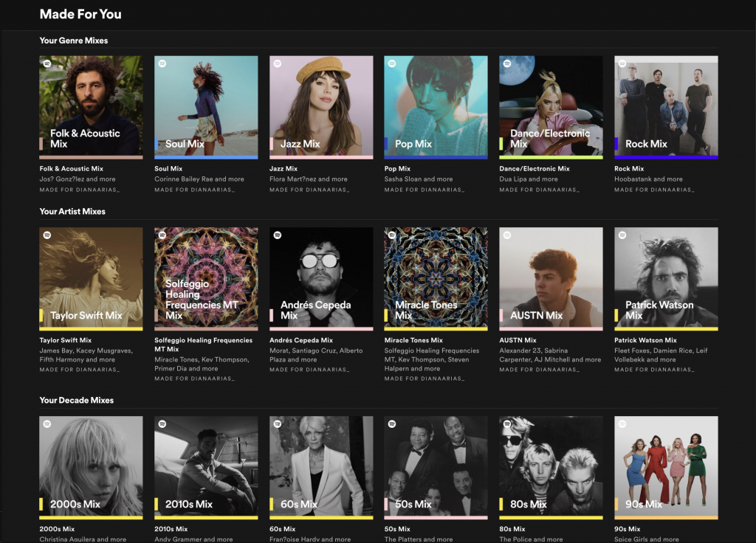Image resolution: width=756 pixels, height=543 pixels.
Task: Open the Taylor Swift Mix cover
Action: point(91,279)
